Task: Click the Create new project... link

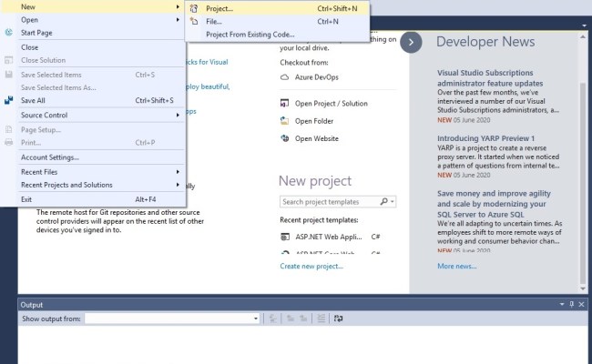Action: click(311, 266)
